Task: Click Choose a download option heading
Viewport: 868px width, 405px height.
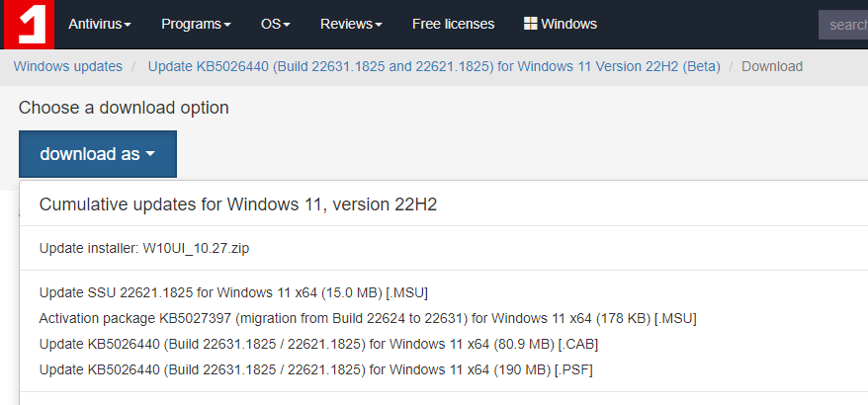Action: [x=124, y=108]
